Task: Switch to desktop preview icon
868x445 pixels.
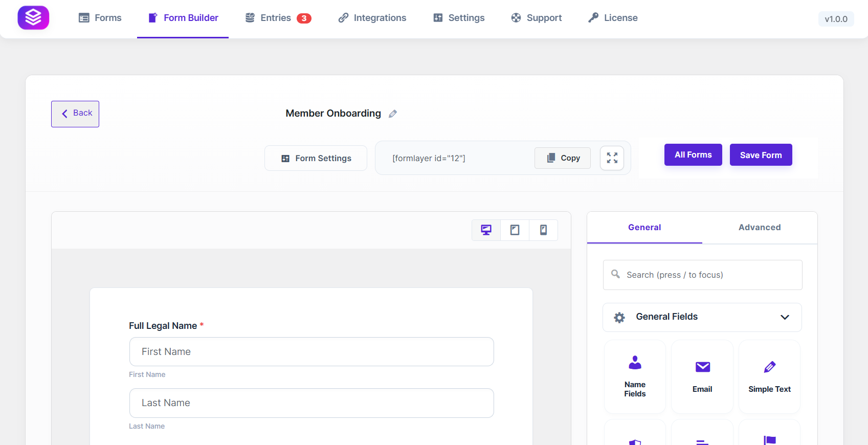Action: click(486, 230)
